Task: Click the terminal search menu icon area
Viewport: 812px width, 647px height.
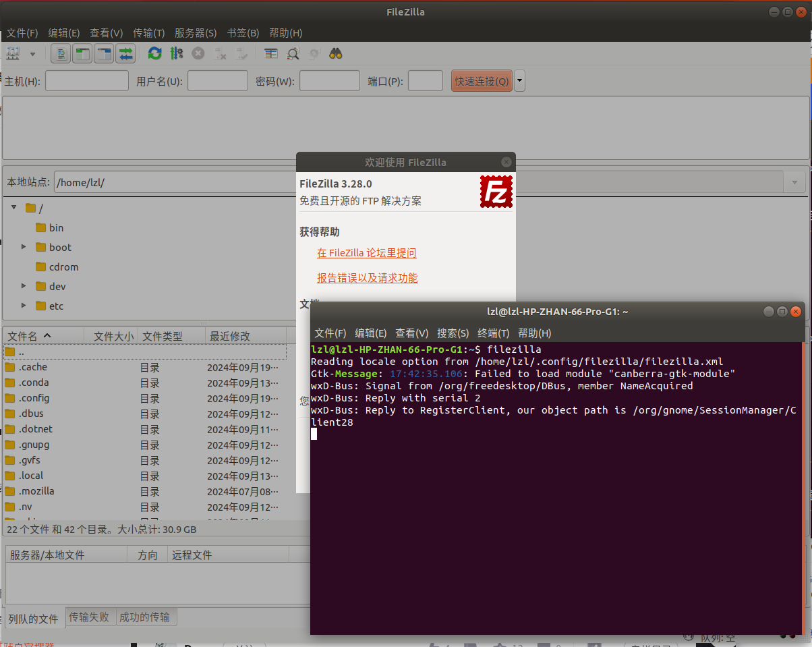Action: [453, 333]
